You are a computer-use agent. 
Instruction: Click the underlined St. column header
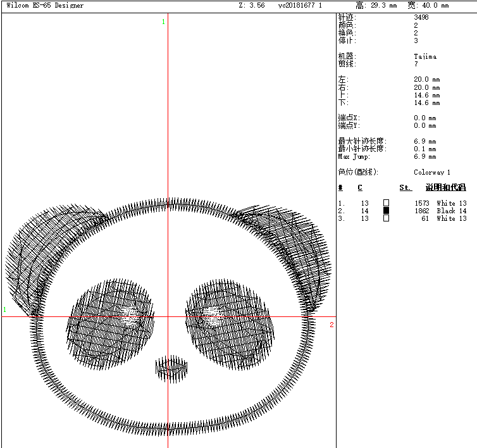405,188
